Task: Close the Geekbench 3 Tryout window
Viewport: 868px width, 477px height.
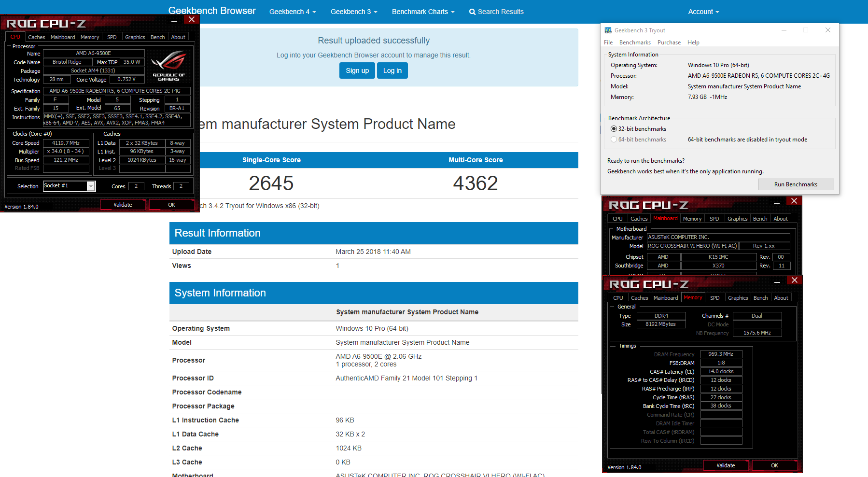Action: point(828,30)
